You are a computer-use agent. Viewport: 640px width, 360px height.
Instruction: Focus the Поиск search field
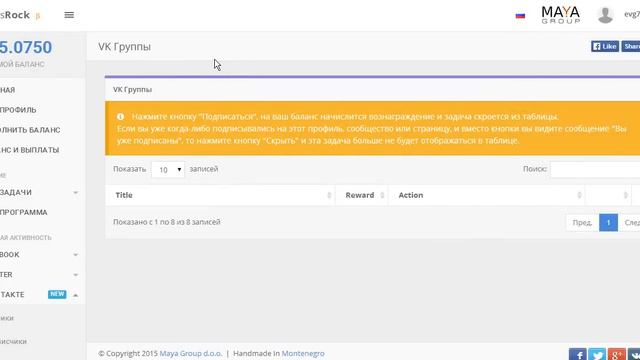[x=595, y=169]
